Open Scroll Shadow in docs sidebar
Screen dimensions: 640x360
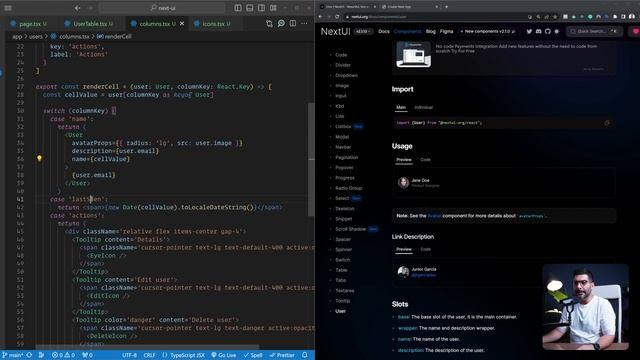(x=350, y=229)
